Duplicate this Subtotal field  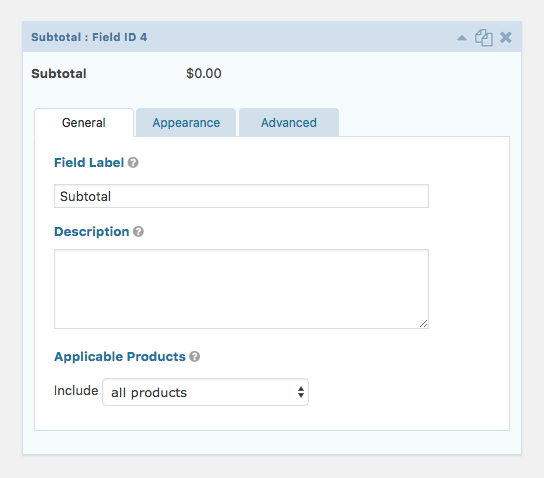coord(484,37)
